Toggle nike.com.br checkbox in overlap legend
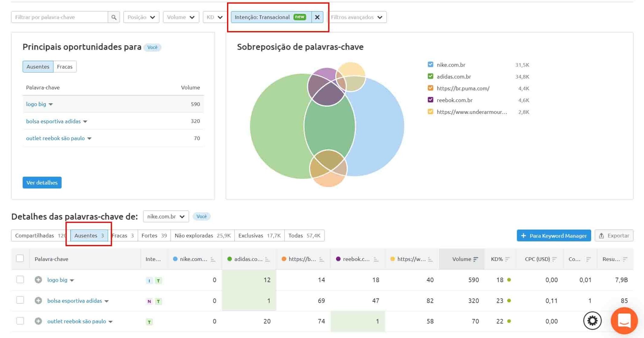Image resolution: width=644 pixels, height=338 pixels. point(430,64)
